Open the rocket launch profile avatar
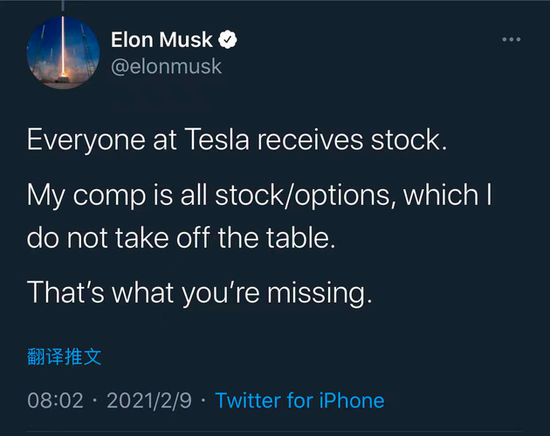Image resolution: width=550 pixels, height=436 pixels. [63, 53]
